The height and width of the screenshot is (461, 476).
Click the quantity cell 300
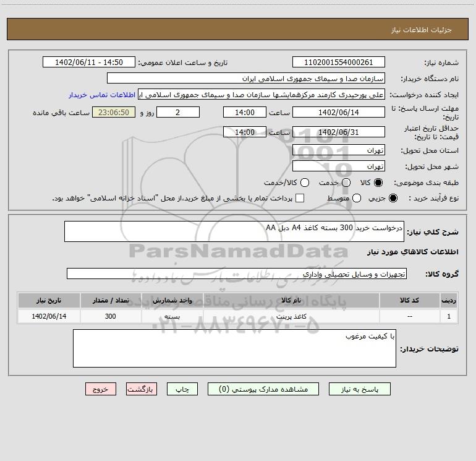(111, 316)
